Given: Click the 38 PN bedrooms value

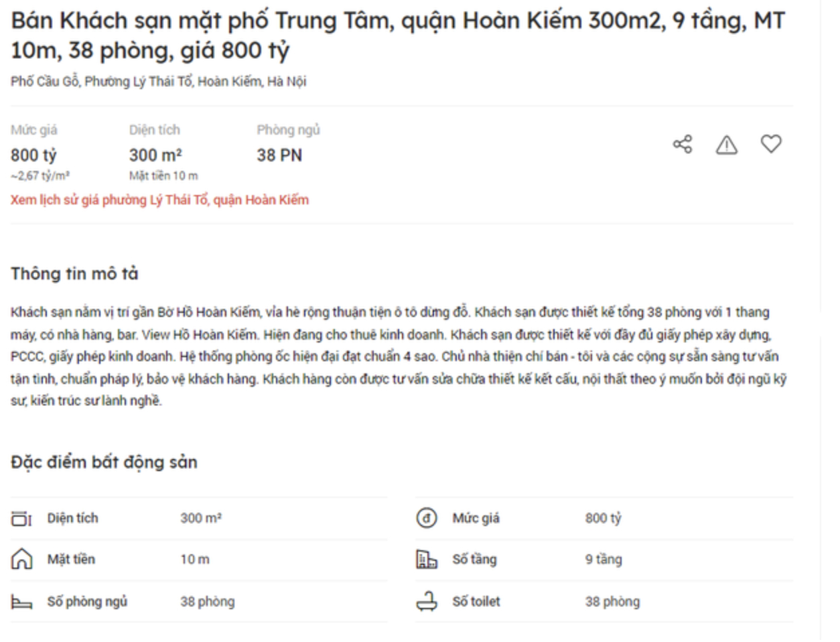Looking at the screenshot, I should (x=281, y=155).
